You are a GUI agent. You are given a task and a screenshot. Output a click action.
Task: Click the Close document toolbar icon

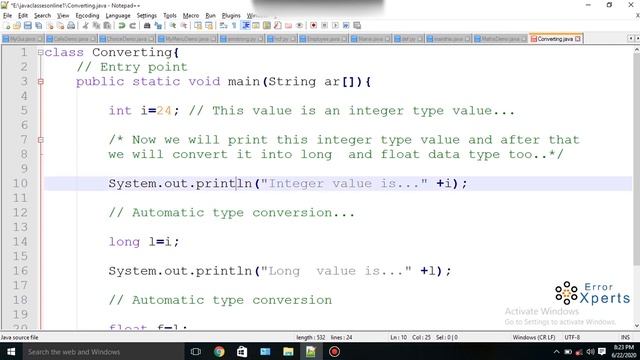pos(50,25)
